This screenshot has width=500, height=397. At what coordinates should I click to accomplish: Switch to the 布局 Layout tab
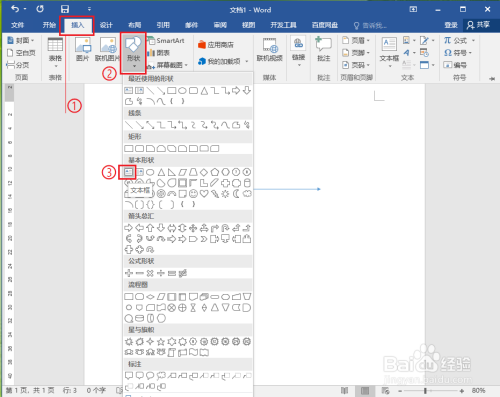(135, 25)
